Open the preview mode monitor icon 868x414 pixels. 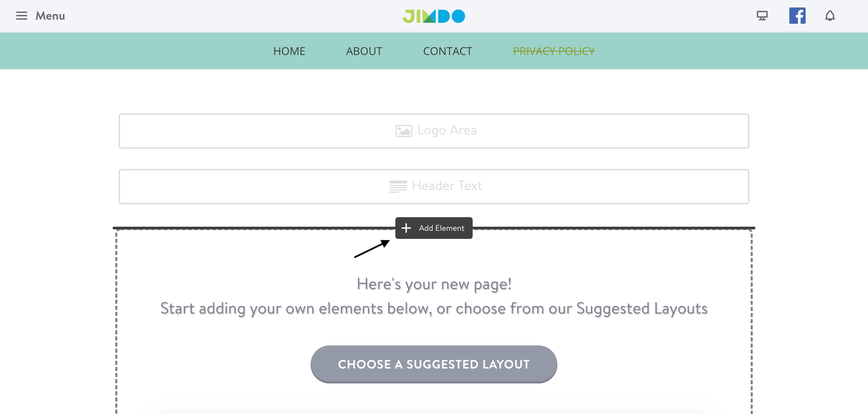point(762,16)
